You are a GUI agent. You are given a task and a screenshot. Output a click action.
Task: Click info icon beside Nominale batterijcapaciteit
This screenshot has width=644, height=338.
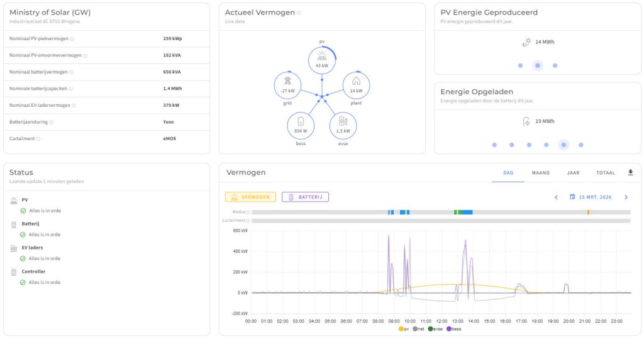[x=70, y=89]
